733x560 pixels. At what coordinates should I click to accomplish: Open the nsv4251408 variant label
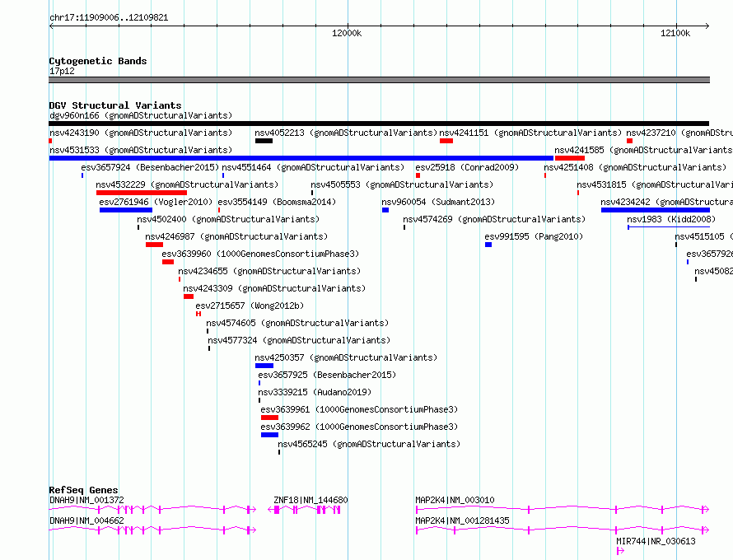coord(635,167)
